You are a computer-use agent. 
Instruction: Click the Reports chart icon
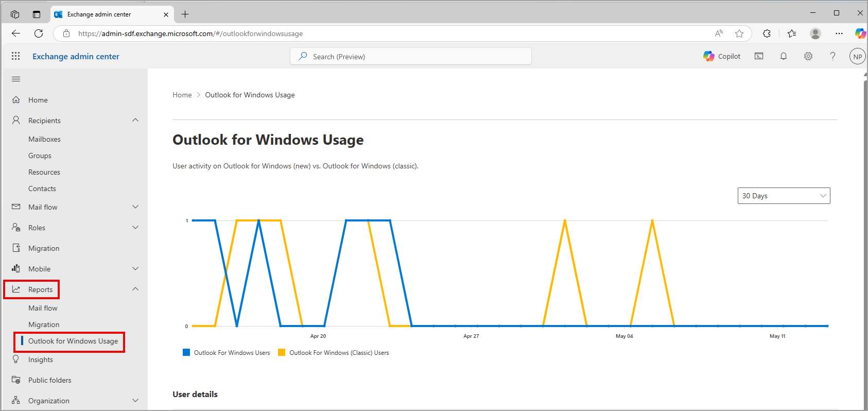pos(16,289)
